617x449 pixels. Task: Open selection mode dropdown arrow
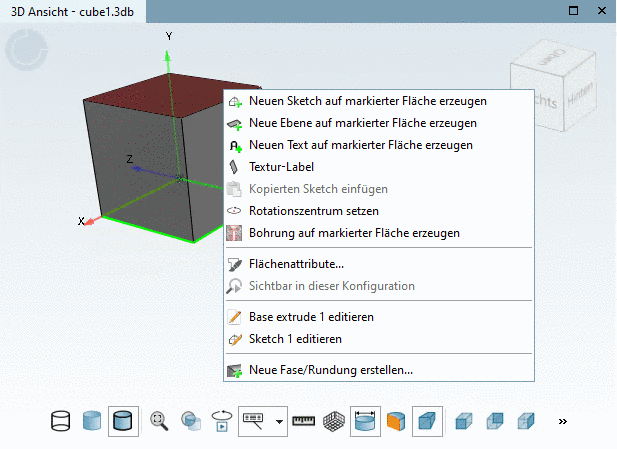point(279,421)
